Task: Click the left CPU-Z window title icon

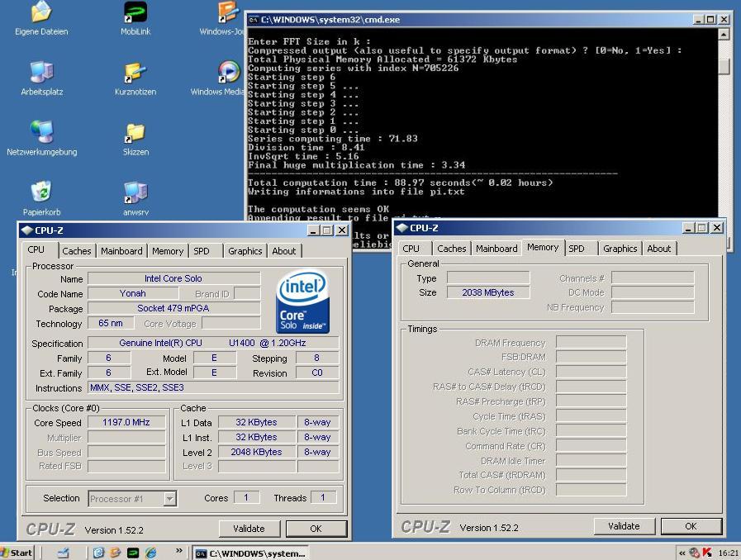Action: click(x=26, y=230)
